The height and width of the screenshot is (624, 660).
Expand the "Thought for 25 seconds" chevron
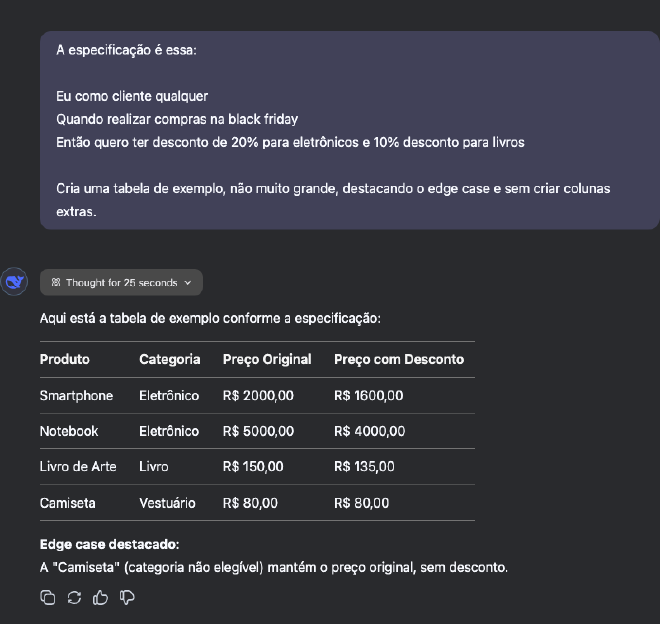coord(188,283)
